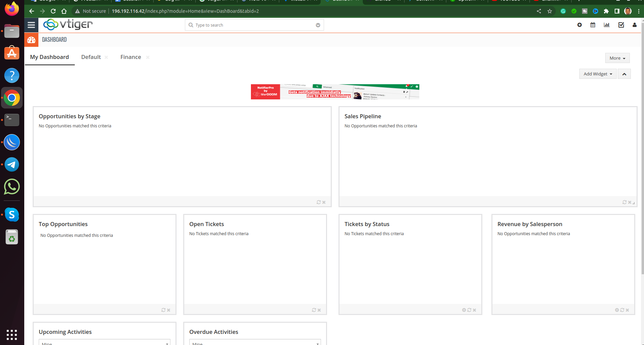Open filter settings for Tickets by Status

[x=464, y=310]
